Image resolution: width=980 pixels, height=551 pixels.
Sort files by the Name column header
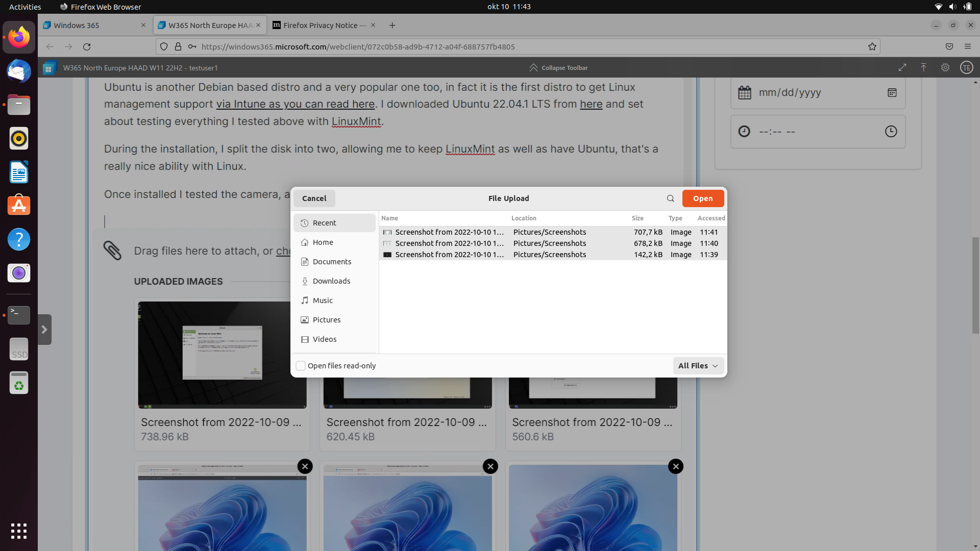point(444,218)
